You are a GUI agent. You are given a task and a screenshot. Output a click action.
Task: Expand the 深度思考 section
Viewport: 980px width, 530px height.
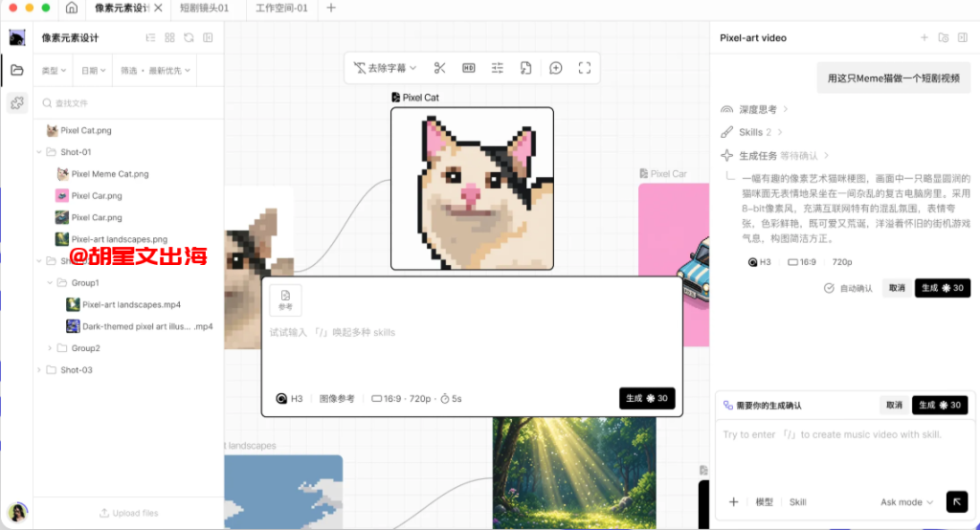tap(754, 109)
